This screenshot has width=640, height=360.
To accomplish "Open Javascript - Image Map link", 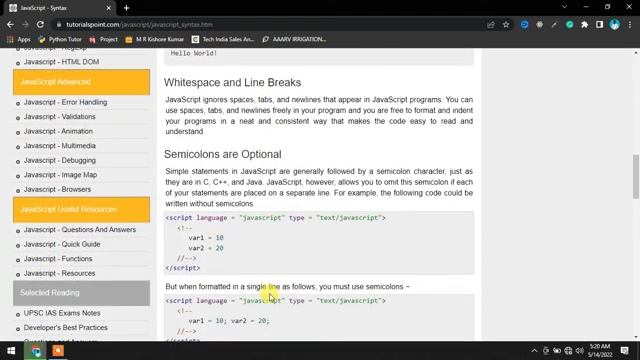I will [60, 175].
